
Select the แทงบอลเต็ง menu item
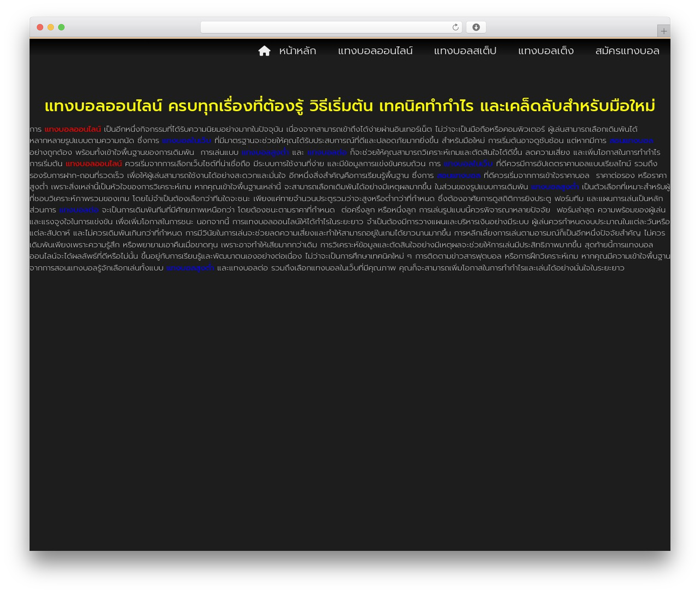[x=546, y=51]
